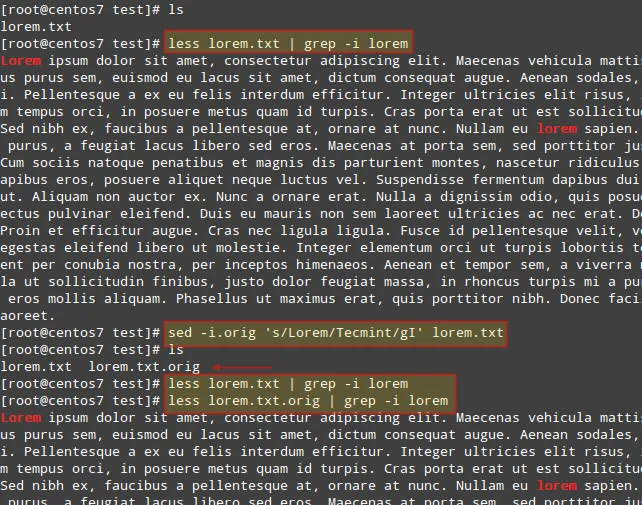Click the red Lorem word at output start

21,61
